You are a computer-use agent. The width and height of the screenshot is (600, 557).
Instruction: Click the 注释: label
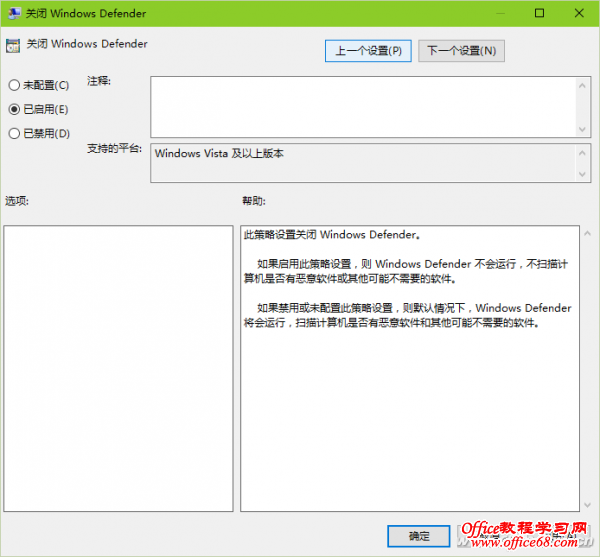coord(99,81)
